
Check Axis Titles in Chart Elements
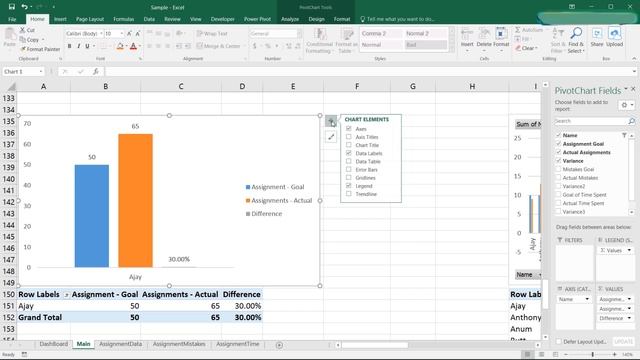pyautogui.click(x=349, y=137)
